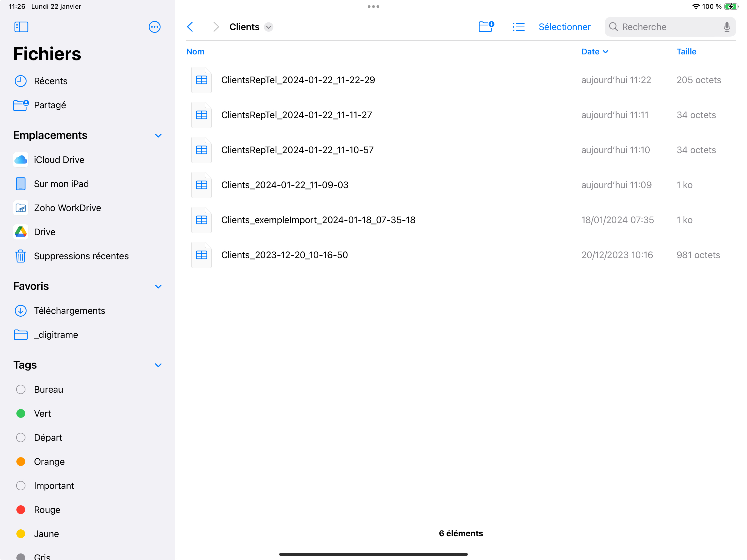Open file ClientsRepTel_2024-01-22_11-11-27

[296, 115]
